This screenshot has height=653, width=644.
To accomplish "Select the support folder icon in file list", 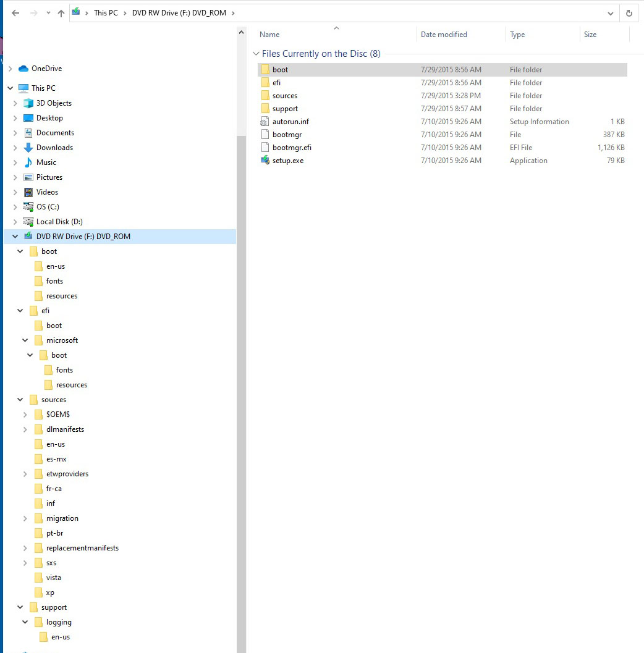I will (265, 108).
